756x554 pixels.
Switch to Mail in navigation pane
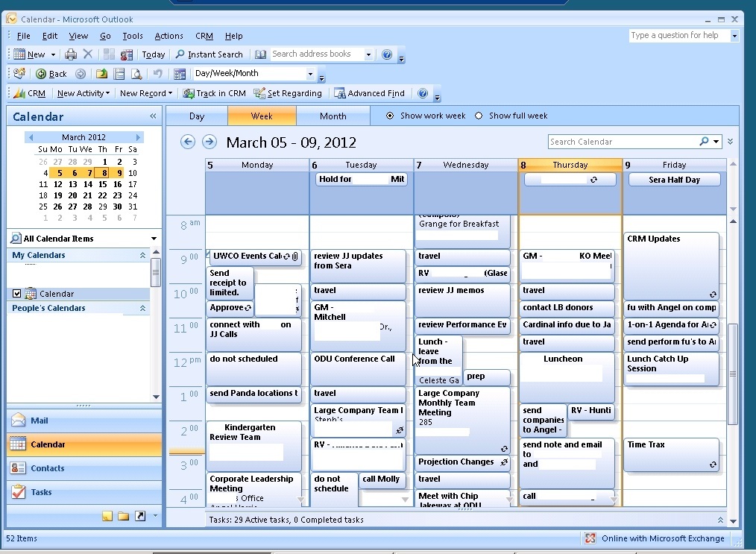[40, 421]
